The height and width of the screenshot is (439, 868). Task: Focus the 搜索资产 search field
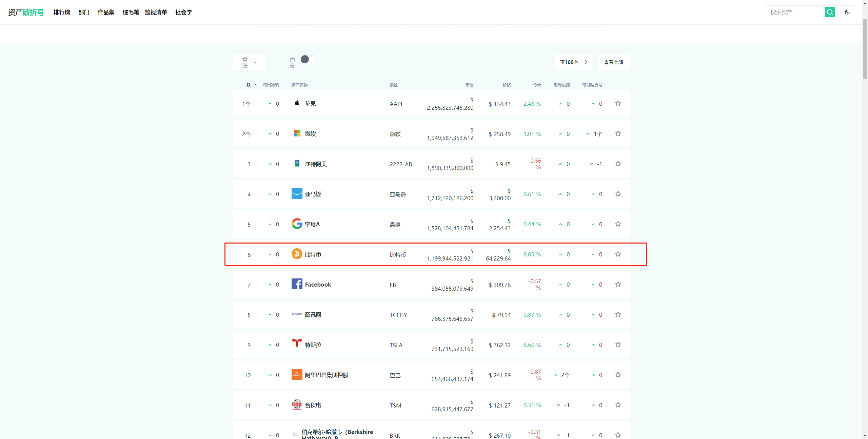point(795,12)
